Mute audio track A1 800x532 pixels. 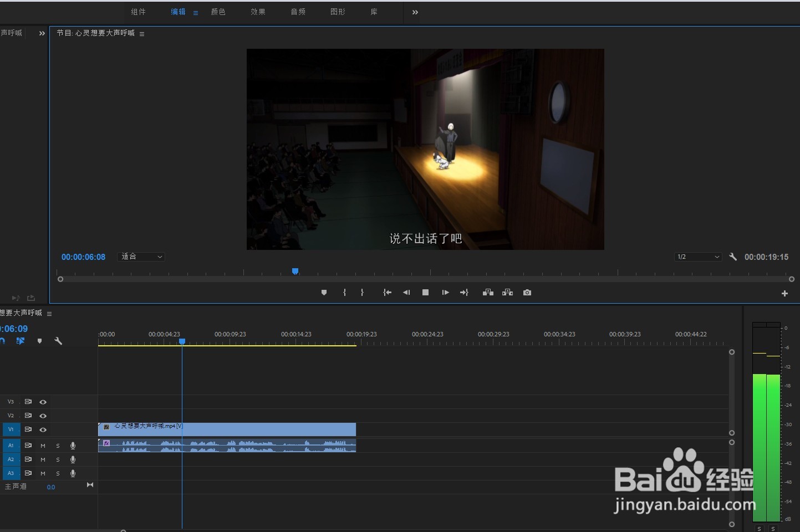(x=43, y=446)
